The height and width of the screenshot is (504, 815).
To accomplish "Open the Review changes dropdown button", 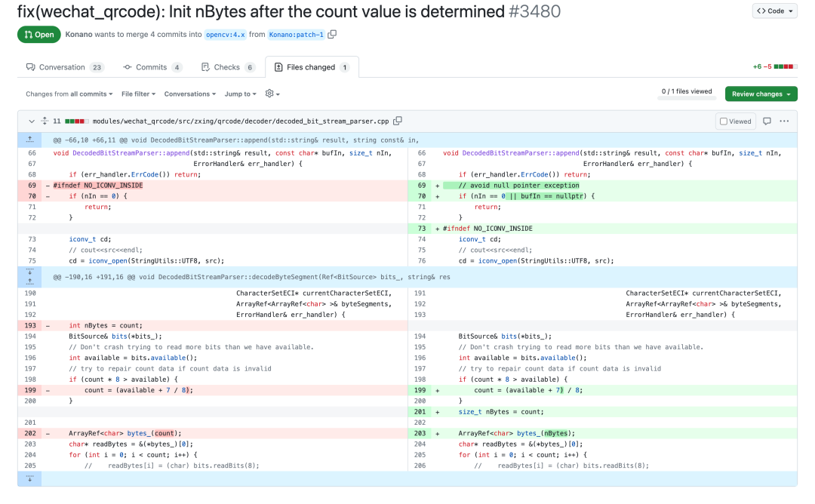I will [761, 94].
